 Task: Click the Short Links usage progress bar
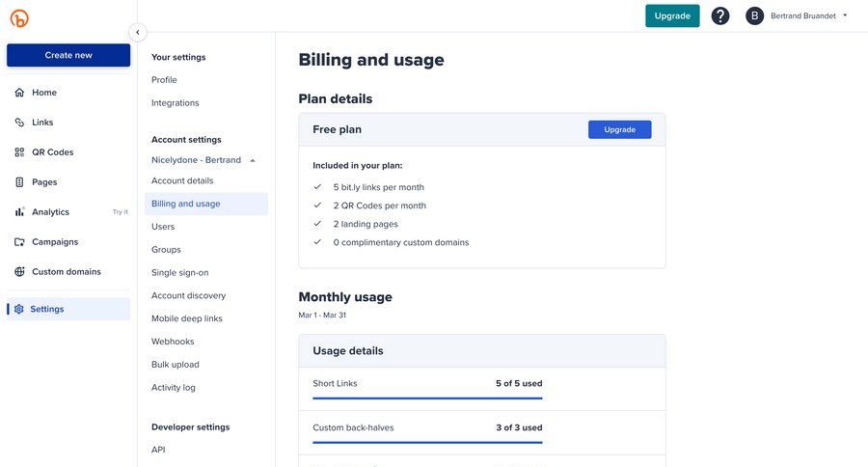427,398
